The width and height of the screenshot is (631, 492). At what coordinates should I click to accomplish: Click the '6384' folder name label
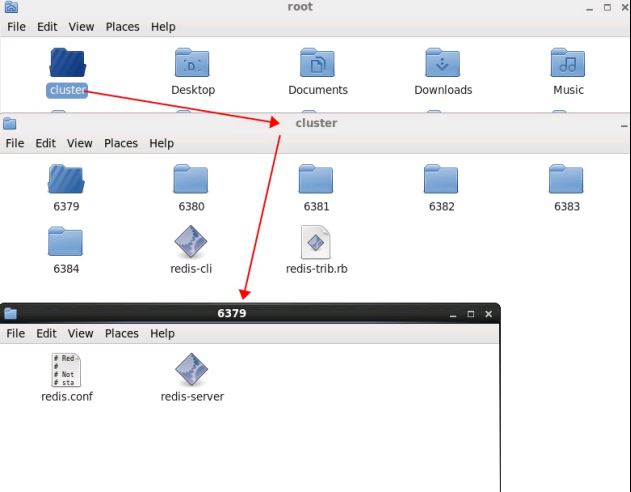[66, 269]
